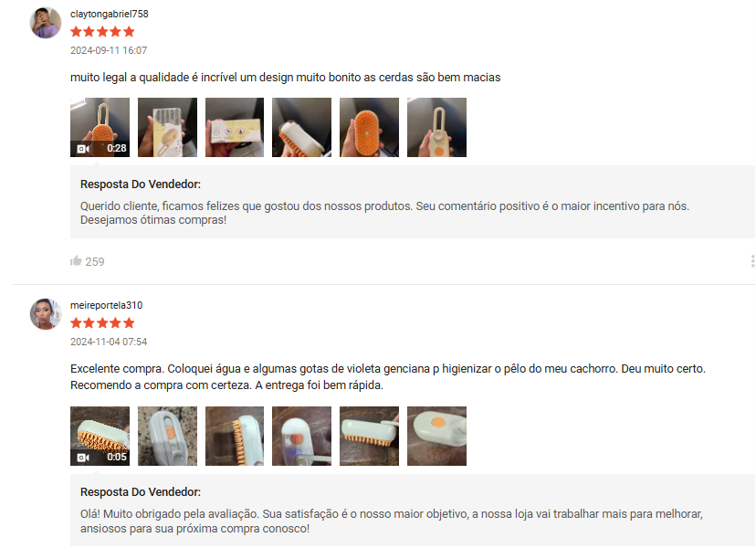Click the claytongabriel758 username
Image resolution: width=756 pixels, height=548 pixels.
tap(110, 14)
